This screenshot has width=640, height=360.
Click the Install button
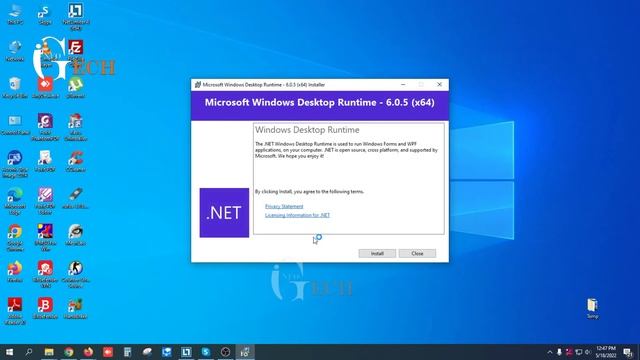click(x=377, y=253)
